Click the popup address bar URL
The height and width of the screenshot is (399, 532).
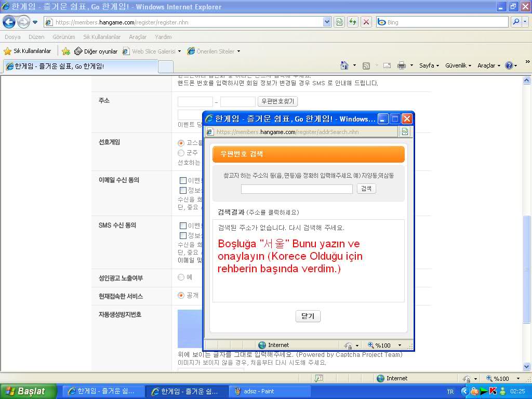tap(302, 131)
